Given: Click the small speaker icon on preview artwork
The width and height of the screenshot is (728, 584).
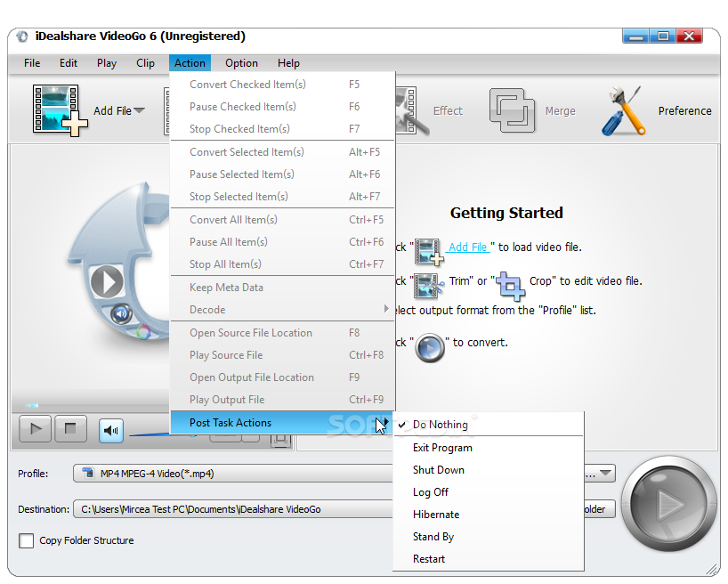Looking at the screenshot, I should [x=121, y=313].
